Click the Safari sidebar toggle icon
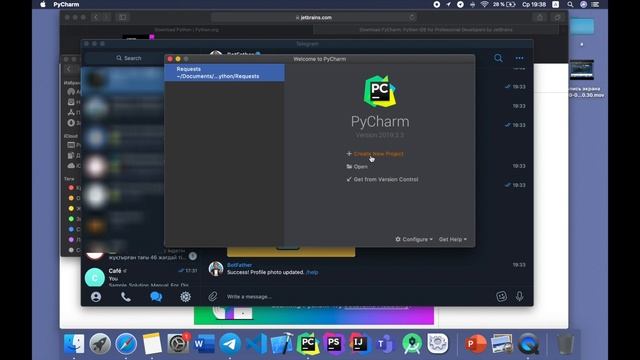Screen dimensions: 640x360 click(122, 17)
